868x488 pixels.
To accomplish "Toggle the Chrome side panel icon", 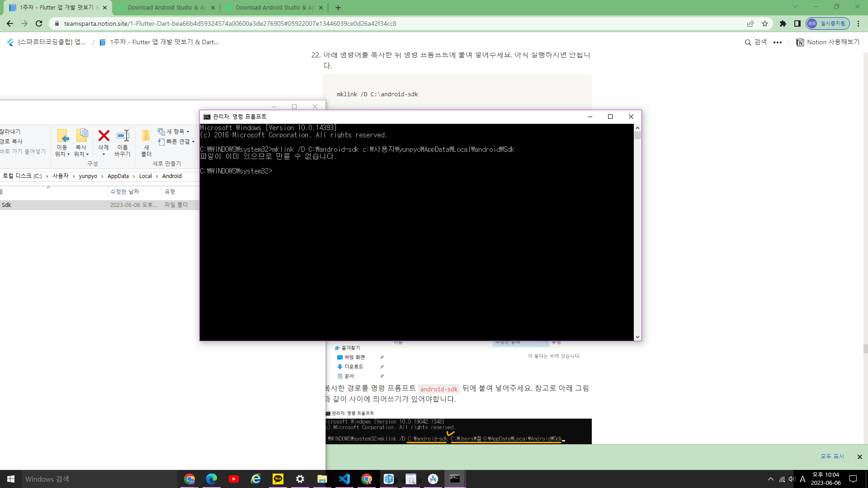I will point(797,23).
